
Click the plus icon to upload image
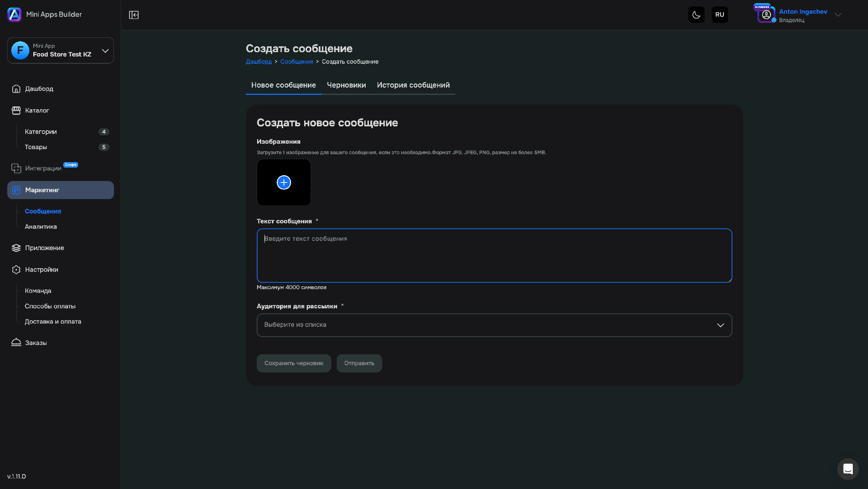coord(284,182)
